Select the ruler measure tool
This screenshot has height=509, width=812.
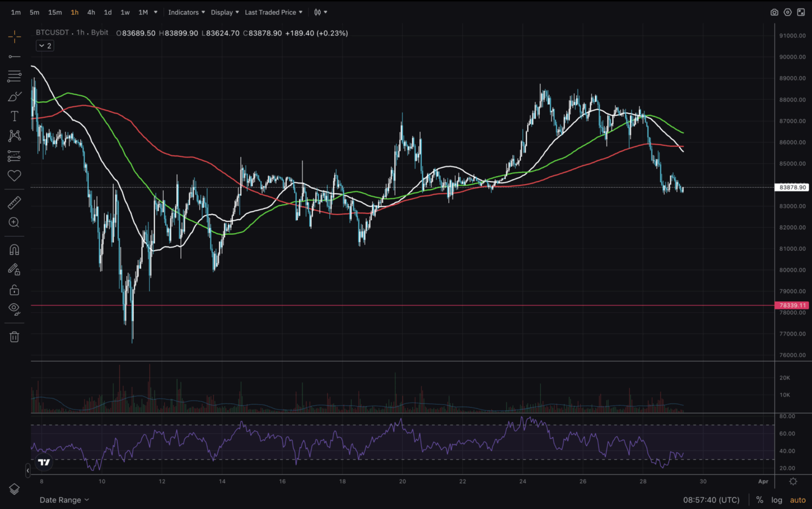(14, 203)
